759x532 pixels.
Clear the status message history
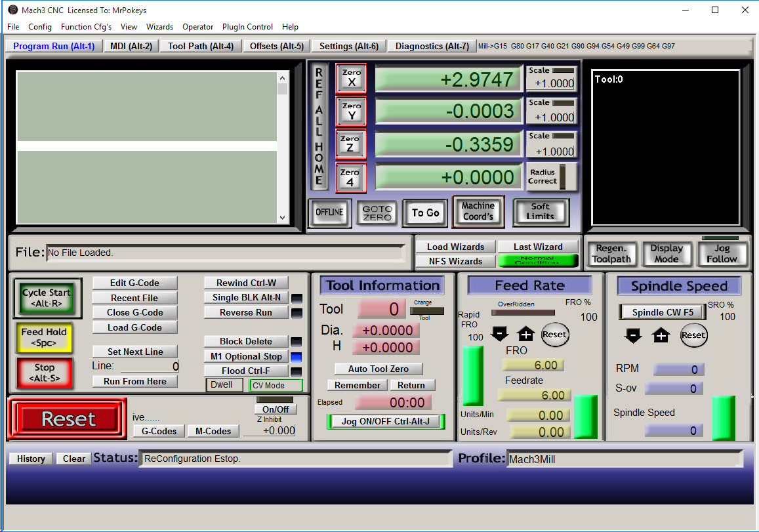coord(73,458)
